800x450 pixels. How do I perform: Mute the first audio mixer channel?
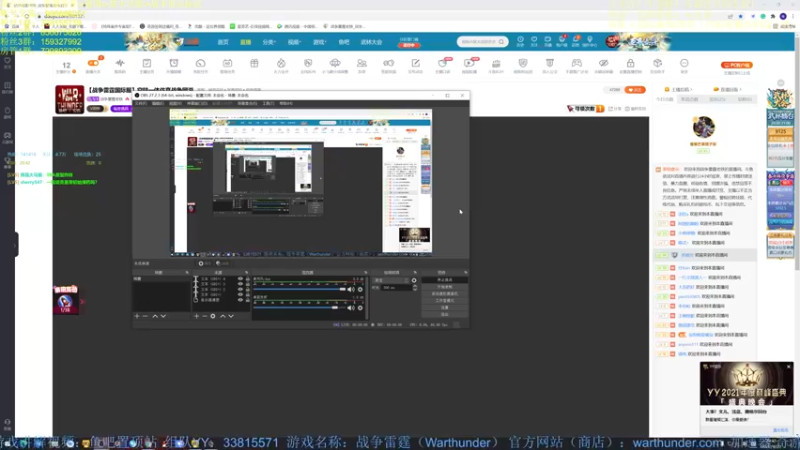(x=351, y=289)
